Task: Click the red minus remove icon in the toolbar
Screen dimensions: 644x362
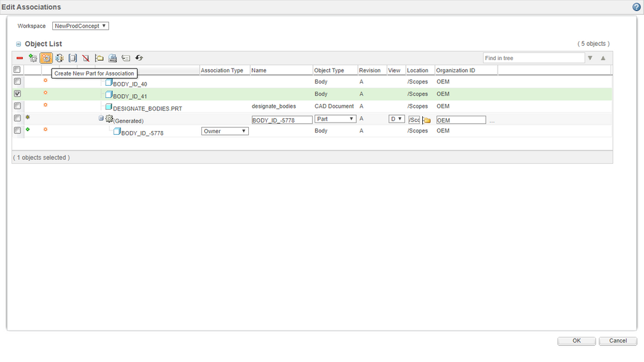Action: pos(19,58)
